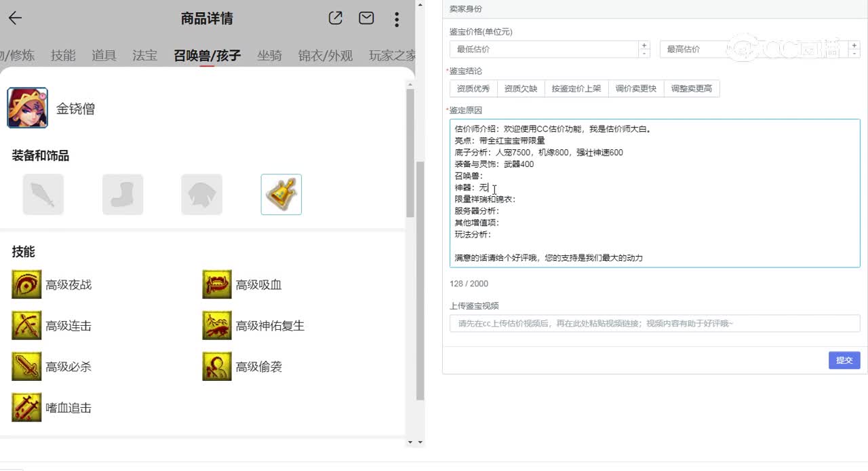Viewport: 868px width, 471px height.
Task: Click the 金铙僧 pet avatar
Action: tap(26, 107)
